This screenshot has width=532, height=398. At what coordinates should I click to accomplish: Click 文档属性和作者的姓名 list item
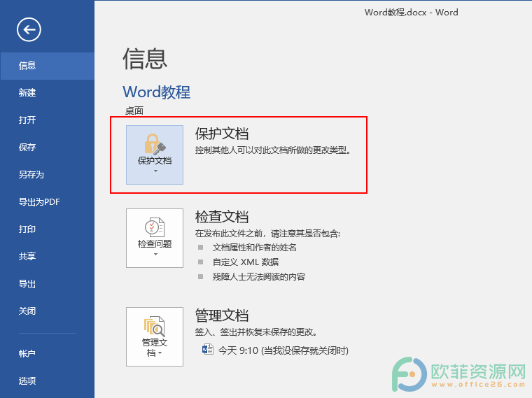point(255,248)
